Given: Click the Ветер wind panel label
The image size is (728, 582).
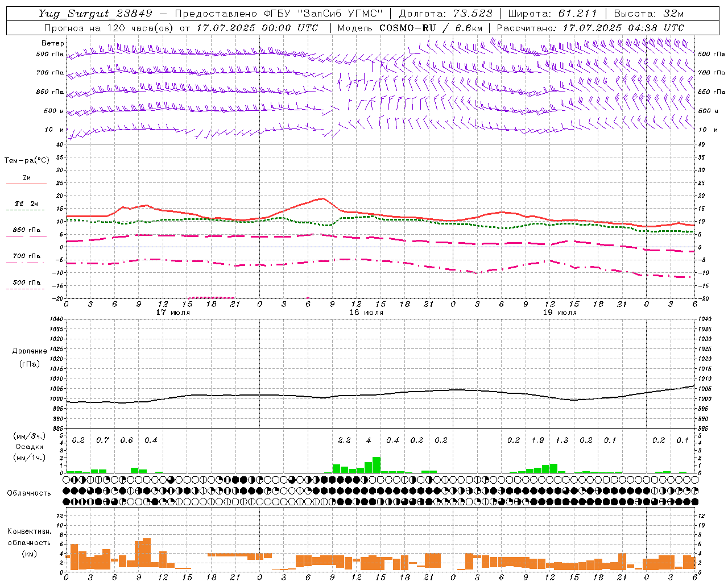Looking at the screenshot, I should pyautogui.click(x=53, y=43).
